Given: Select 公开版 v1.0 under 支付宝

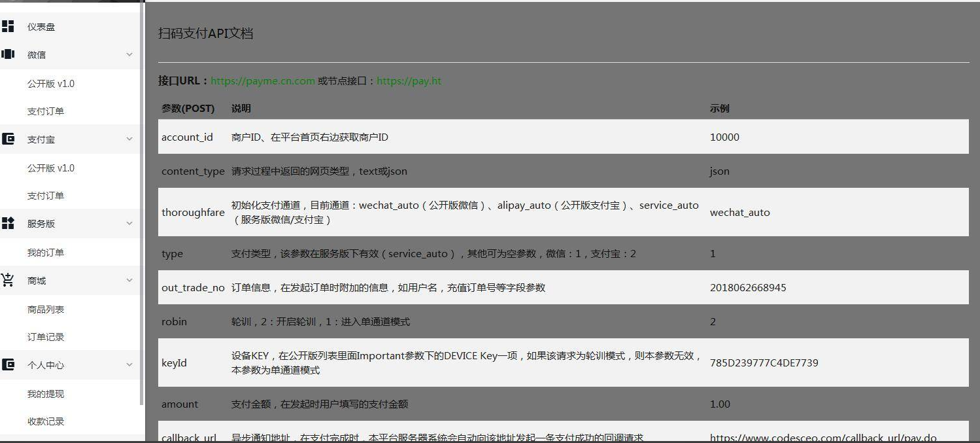Looking at the screenshot, I should [51, 168].
